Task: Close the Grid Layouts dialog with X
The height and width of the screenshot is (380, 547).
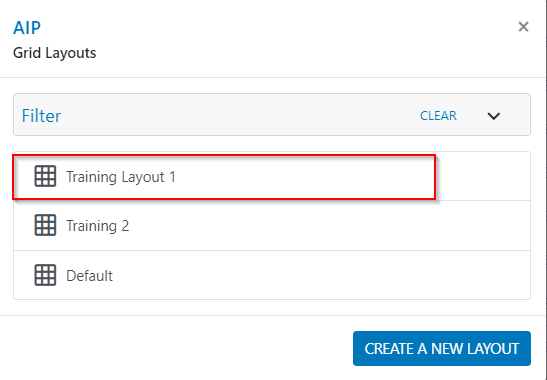Action: click(x=523, y=27)
